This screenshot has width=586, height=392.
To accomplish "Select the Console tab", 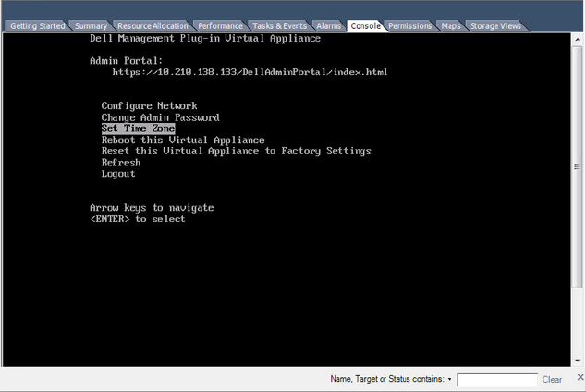I will click(365, 26).
